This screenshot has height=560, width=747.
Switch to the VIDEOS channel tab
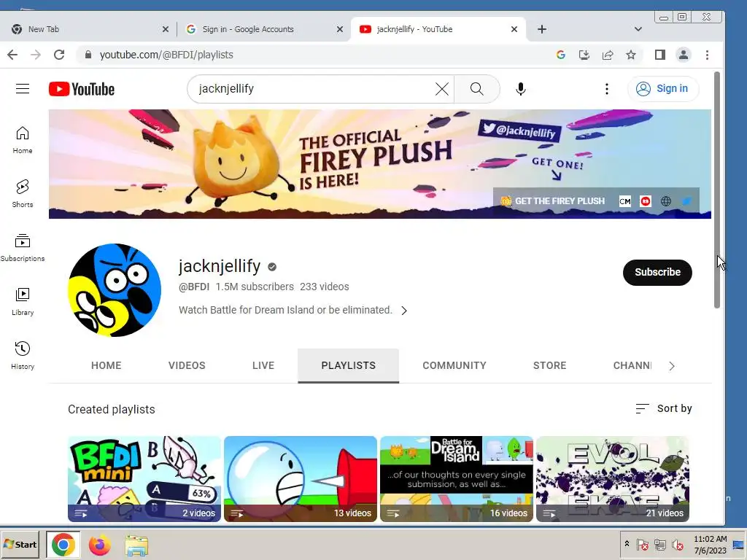coord(187,366)
